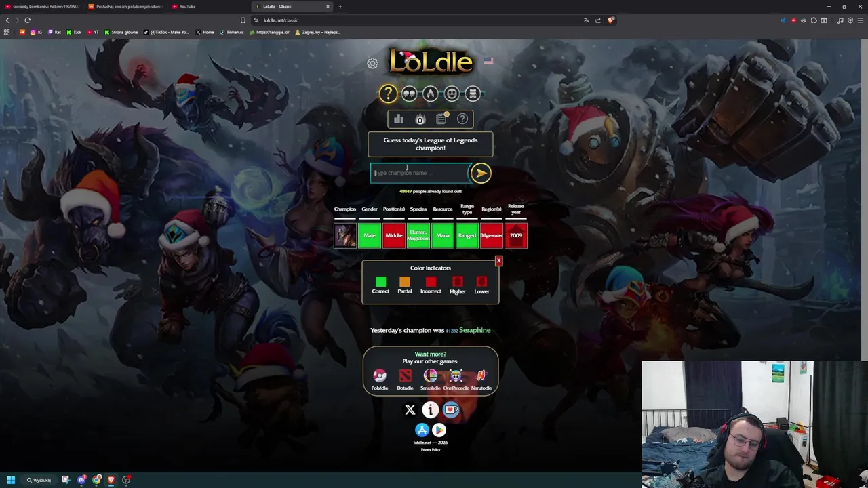Submit guess with yellow arrow button

(x=481, y=174)
